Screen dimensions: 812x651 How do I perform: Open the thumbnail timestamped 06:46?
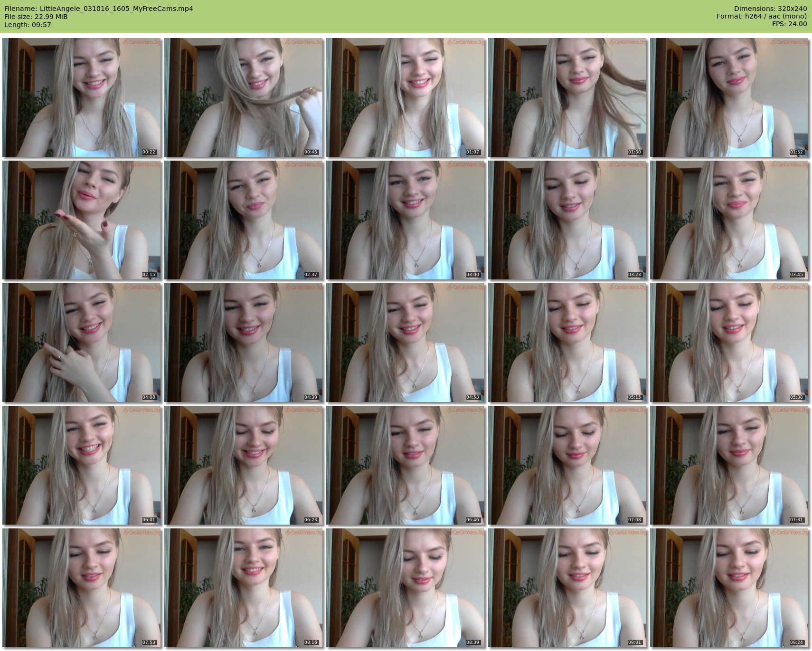[406, 465]
